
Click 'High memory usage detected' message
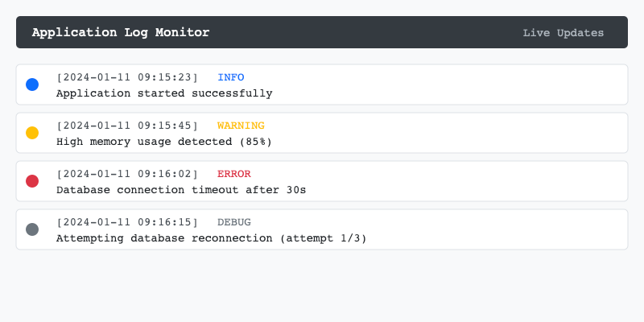point(164,142)
